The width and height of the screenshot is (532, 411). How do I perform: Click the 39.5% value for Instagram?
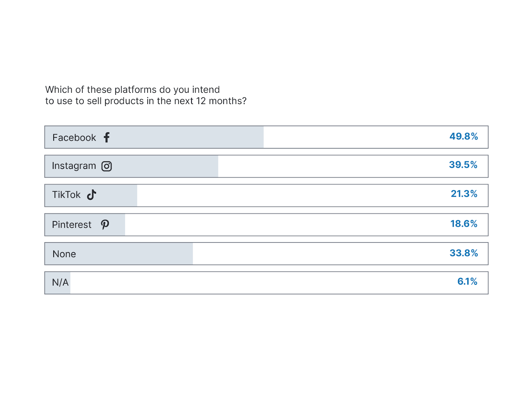[x=463, y=165]
